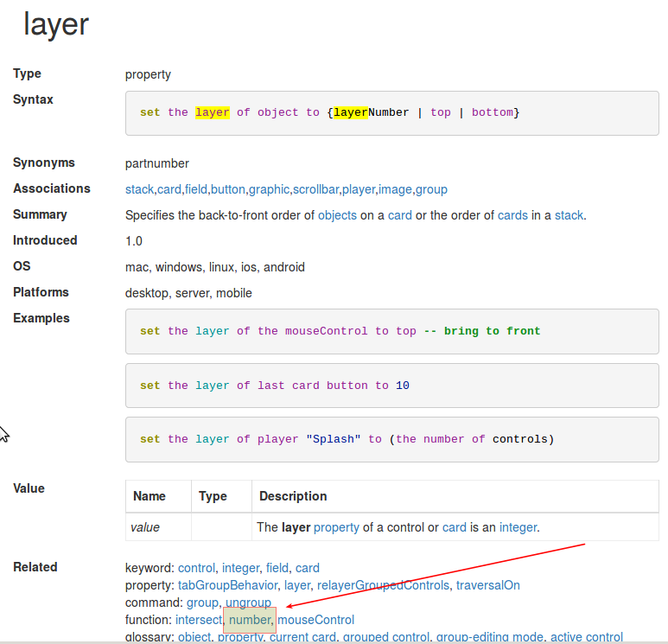This screenshot has width=668, height=644.
Task: Open the 'graphic' association link
Action: 270,189
